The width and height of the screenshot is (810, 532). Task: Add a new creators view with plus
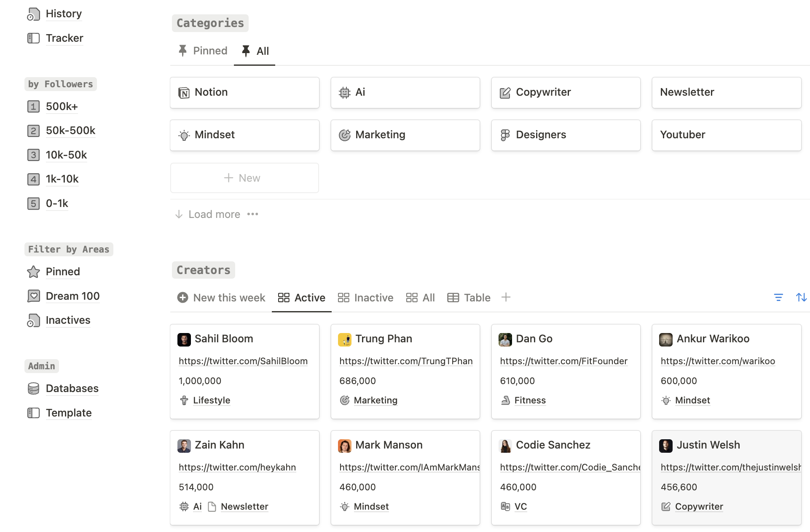coord(506,297)
